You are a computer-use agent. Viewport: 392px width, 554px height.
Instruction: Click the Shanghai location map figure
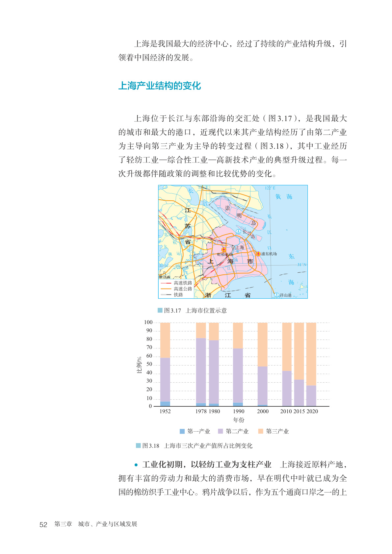233,242
